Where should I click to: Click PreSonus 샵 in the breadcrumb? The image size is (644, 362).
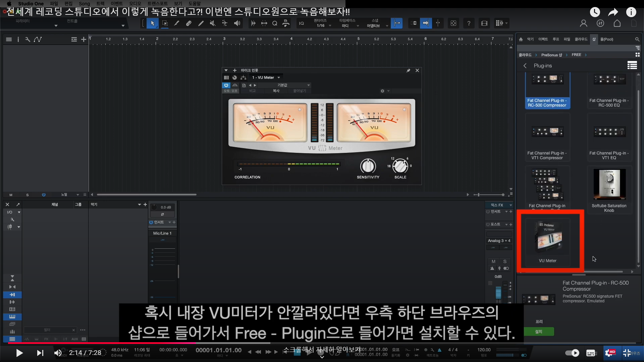pos(551,55)
